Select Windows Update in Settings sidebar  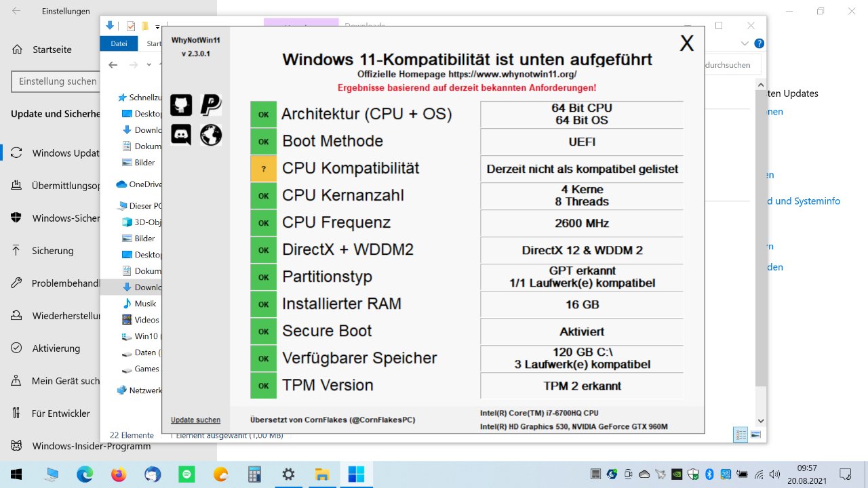click(65, 153)
